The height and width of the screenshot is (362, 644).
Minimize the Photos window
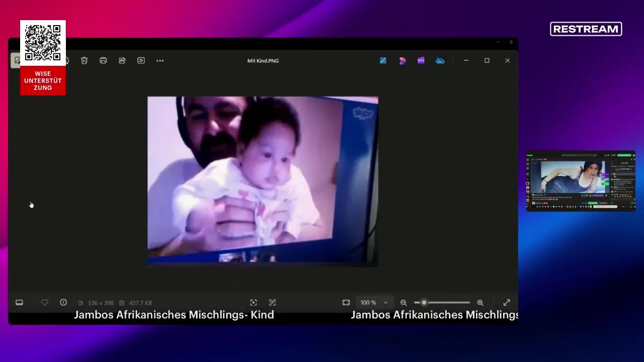tap(466, 60)
